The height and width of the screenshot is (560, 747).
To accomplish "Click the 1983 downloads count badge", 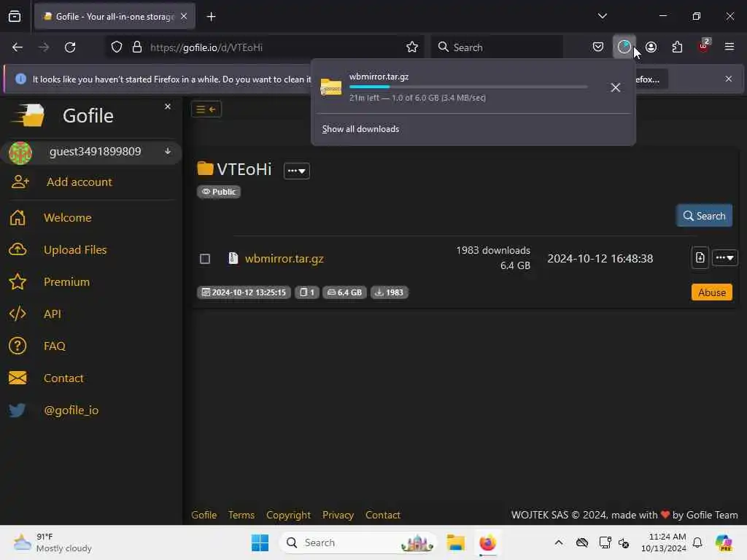I will (390, 292).
